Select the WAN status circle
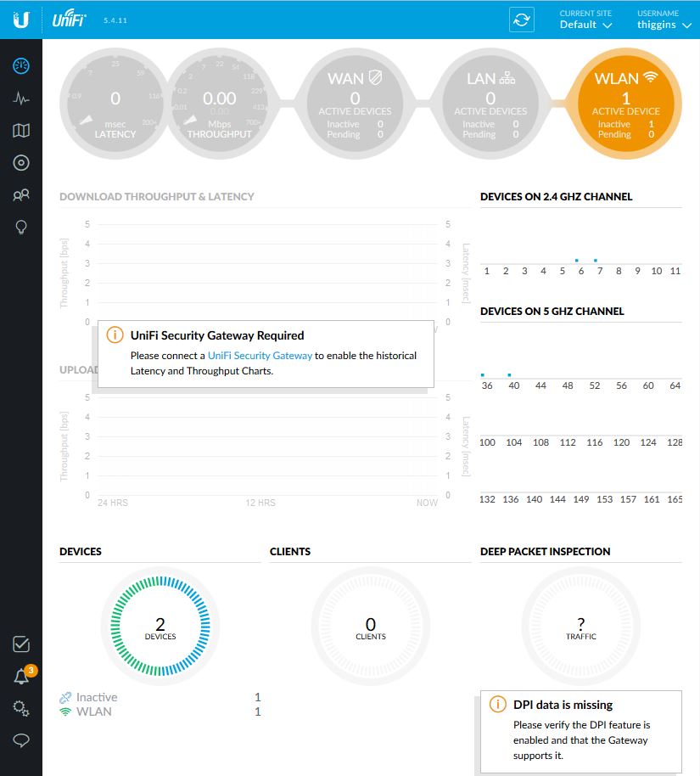Image resolution: width=700 pixels, height=776 pixels. click(x=355, y=104)
